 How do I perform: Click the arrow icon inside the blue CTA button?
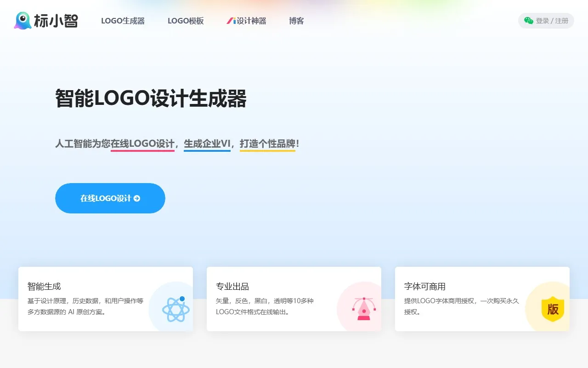(x=137, y=198)
